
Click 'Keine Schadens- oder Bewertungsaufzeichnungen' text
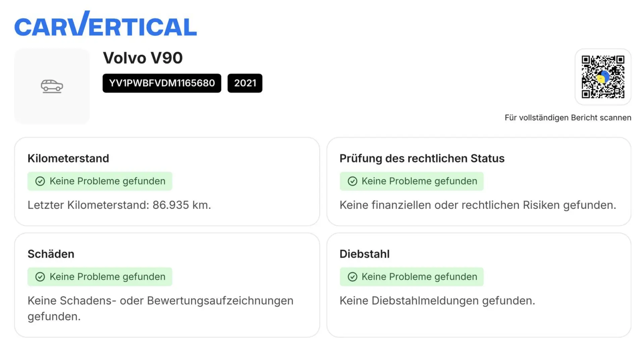(x=160, y=300)
